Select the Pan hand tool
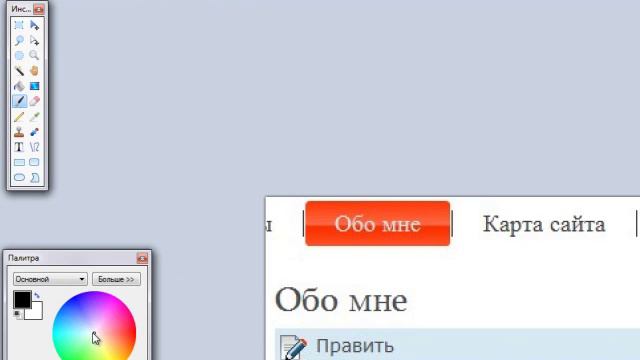640x360 pixels. coord(35,71)
